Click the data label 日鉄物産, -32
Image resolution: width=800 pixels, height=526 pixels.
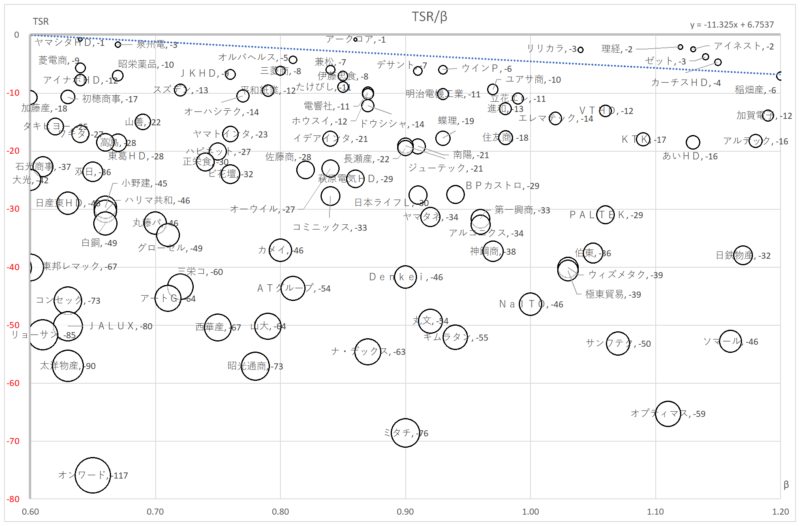[743, 255]
